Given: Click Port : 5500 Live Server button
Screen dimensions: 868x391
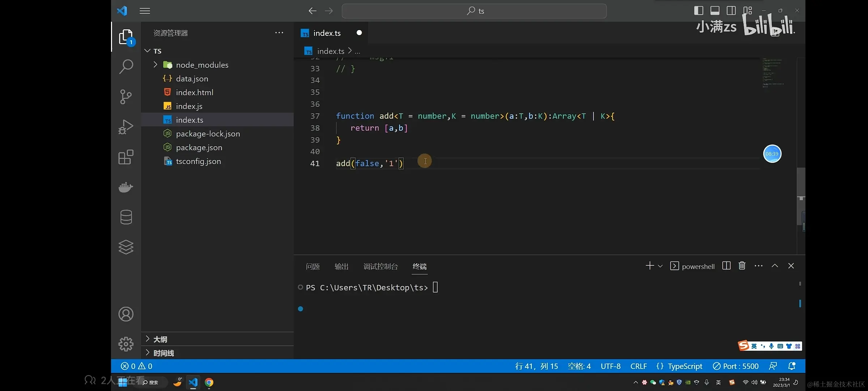Looking at the screenshot, I should pos(736,366).
